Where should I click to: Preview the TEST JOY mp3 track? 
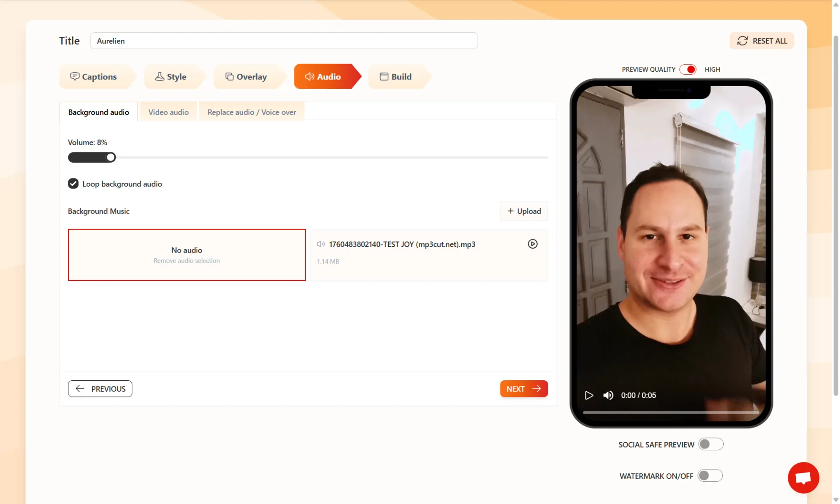(x=532, y=244)
